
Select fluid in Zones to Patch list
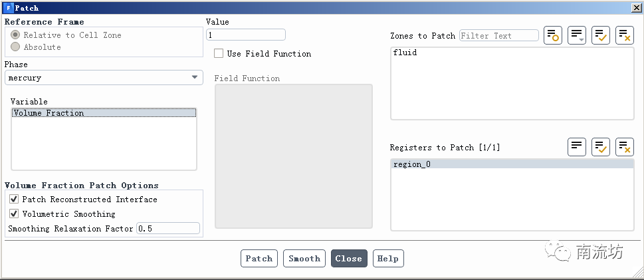click(405, 53)
